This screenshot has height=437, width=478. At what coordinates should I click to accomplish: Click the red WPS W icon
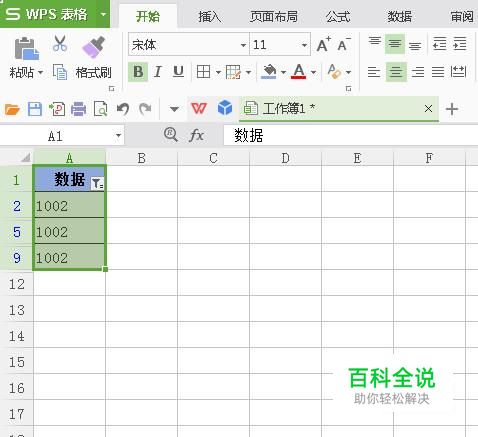click(x=199, y=108)
